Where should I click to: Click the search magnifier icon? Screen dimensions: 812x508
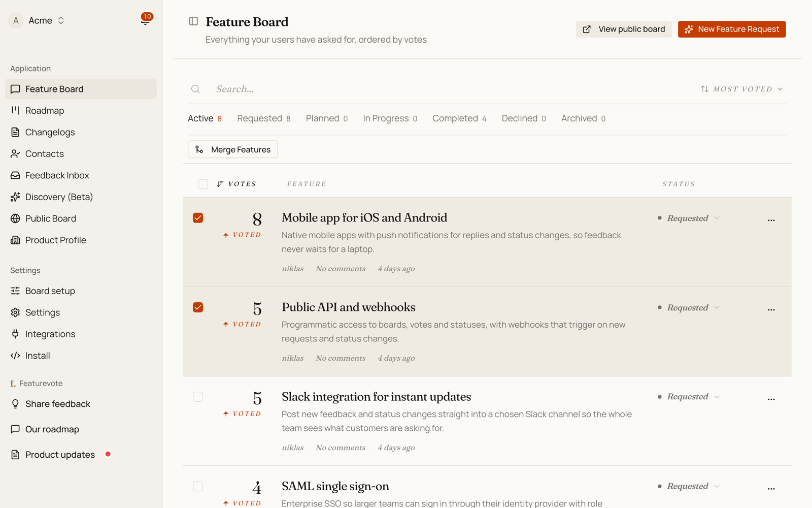195,89
